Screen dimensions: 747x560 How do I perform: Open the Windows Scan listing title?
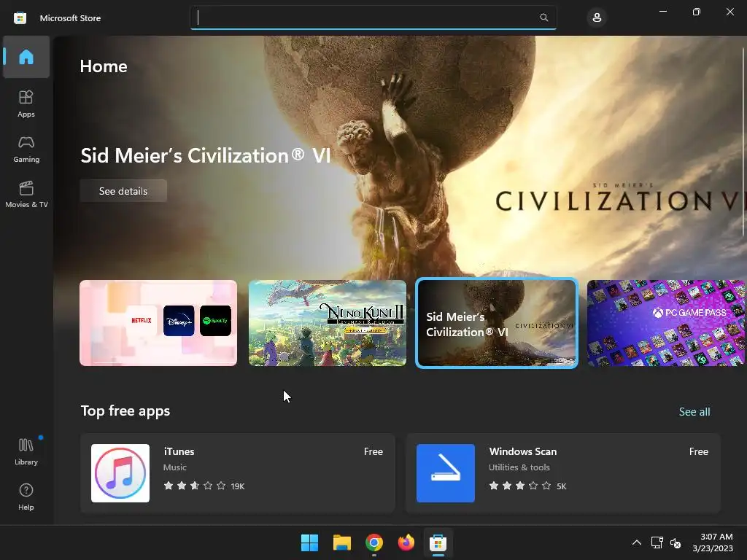pyautogui.click(x=522, y=451)
